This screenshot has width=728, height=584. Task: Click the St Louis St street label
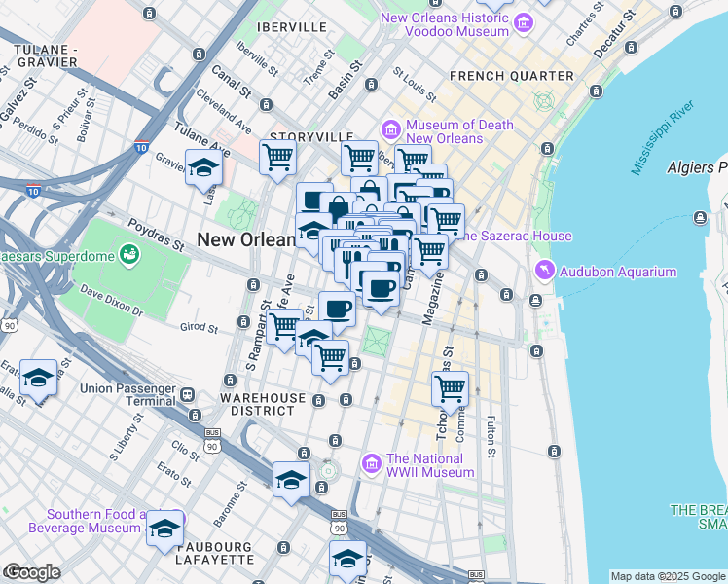coord(415,85)
